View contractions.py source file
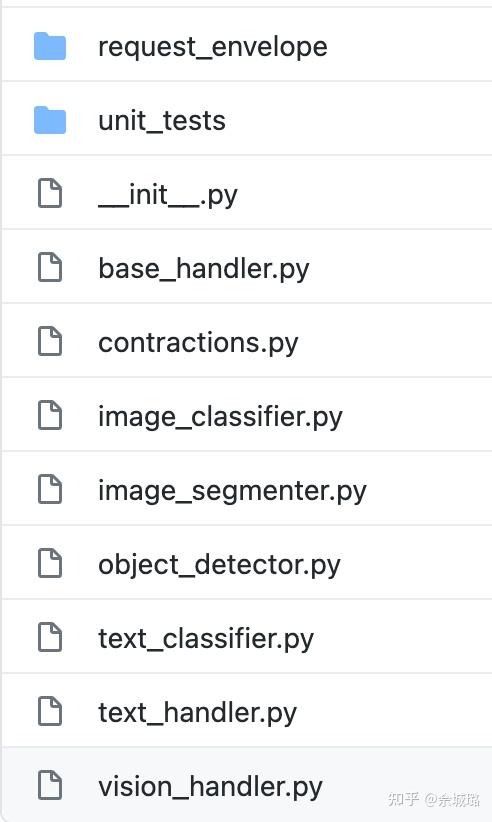This screenshot has height=822, width=492. pyautogui.click(x=198, y=343)
